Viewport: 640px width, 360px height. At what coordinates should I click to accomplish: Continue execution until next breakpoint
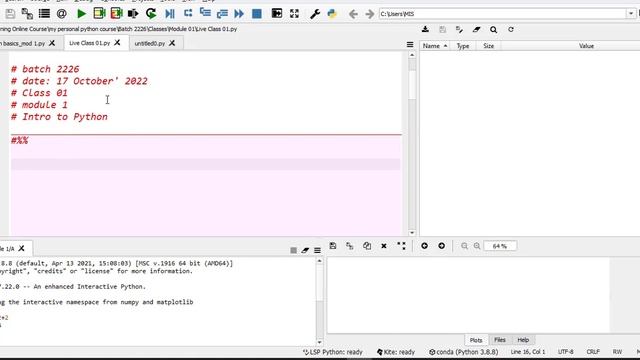coord(239,14)
